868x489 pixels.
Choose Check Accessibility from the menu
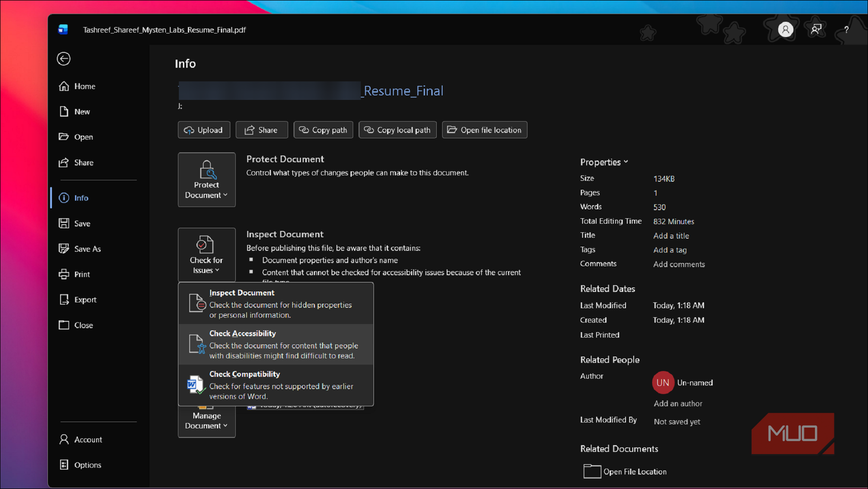(276, 344)
